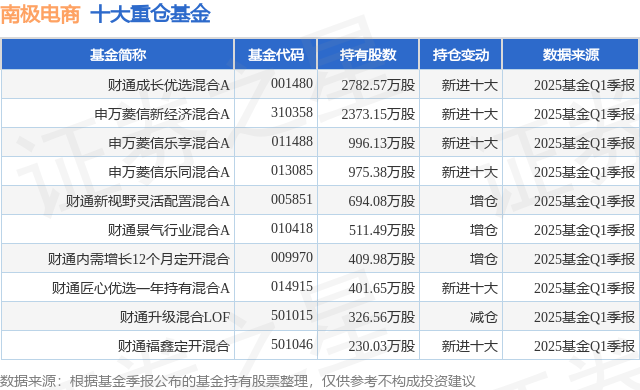Click fund name 申万菱信乐享混合A
640x390 pixels.
(169, 143)
